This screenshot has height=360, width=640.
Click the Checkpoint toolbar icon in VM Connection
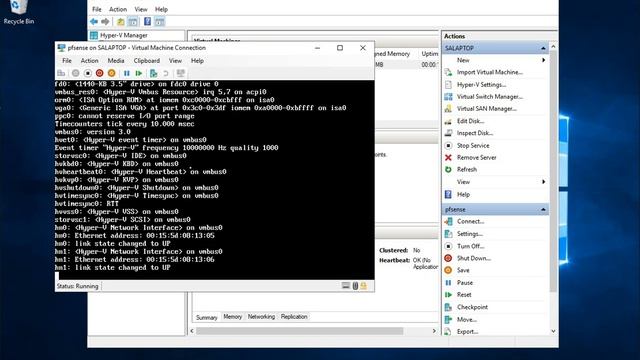153,73
